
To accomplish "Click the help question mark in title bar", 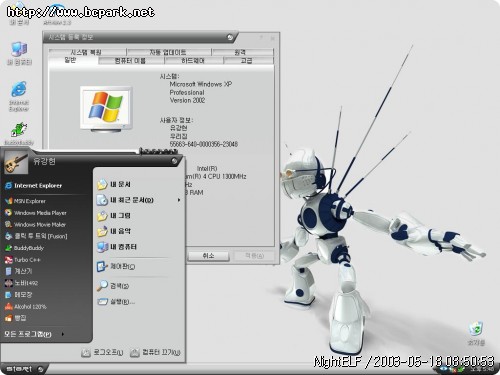I will 262,38.
